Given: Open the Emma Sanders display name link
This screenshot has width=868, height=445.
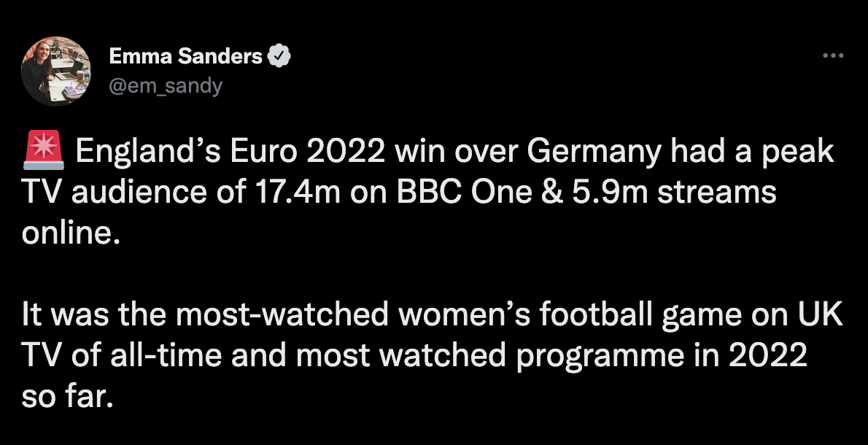Looking at the screenshot, I should coord(185,56).
